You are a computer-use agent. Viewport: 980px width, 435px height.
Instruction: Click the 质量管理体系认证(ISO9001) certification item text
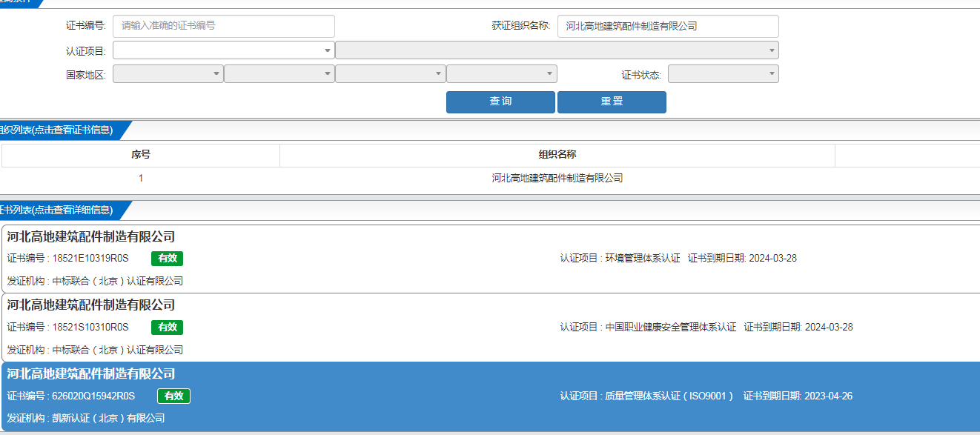[x=669, y=396]
